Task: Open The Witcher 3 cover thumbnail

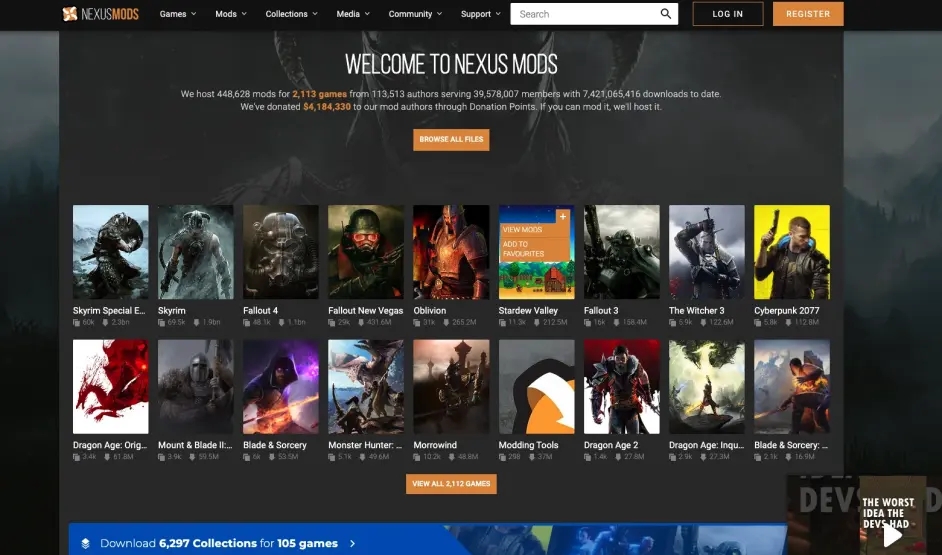Action: [x=706, y=252]
